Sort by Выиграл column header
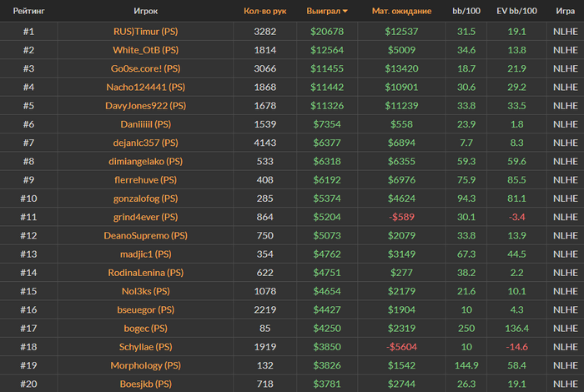Image resolution: width=584 pixels, height=392 pixels. pyautogui.click(x=324, y=11)
